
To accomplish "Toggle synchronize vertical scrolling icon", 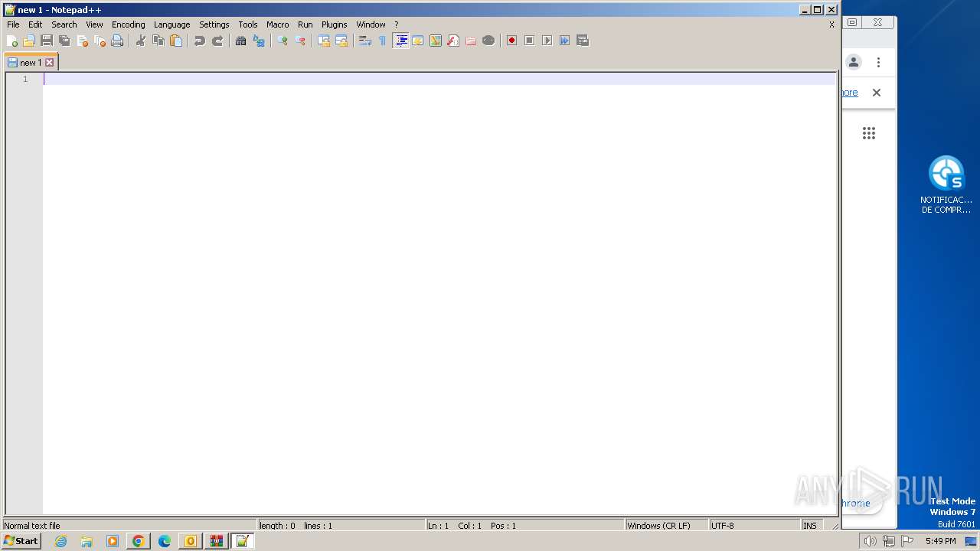I will pyautogui.click(x=324, y=41).
